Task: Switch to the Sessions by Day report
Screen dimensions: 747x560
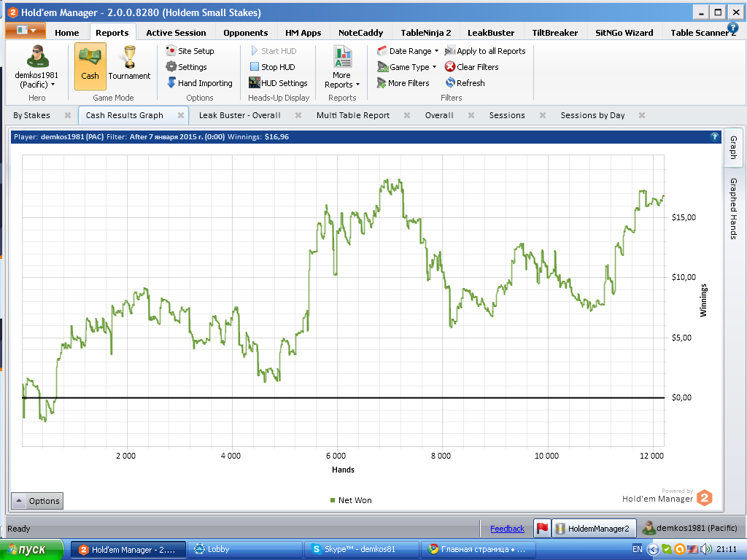Action: coord(592,115)
